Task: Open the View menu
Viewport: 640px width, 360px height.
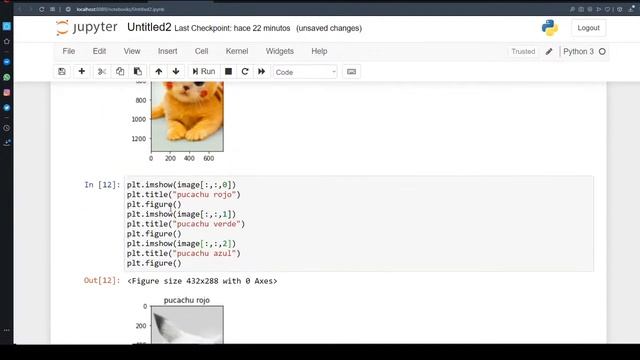Action: [132, 51]
